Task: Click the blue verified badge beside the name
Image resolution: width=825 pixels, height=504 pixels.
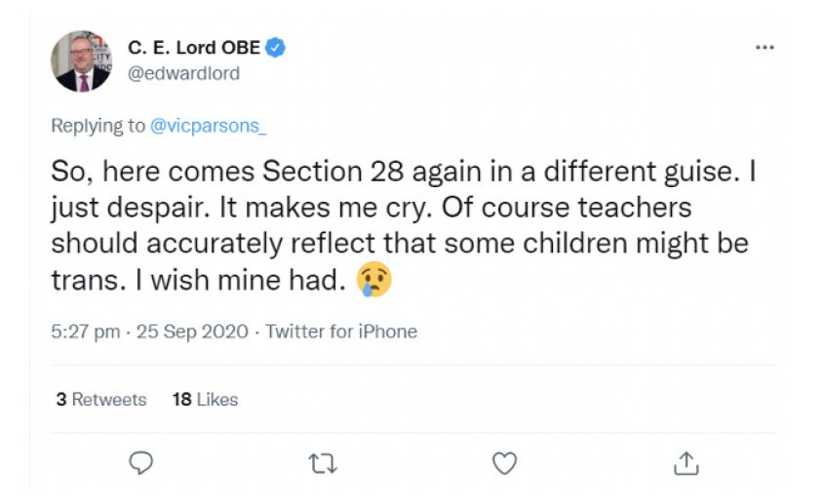Action: pos(276,49)
